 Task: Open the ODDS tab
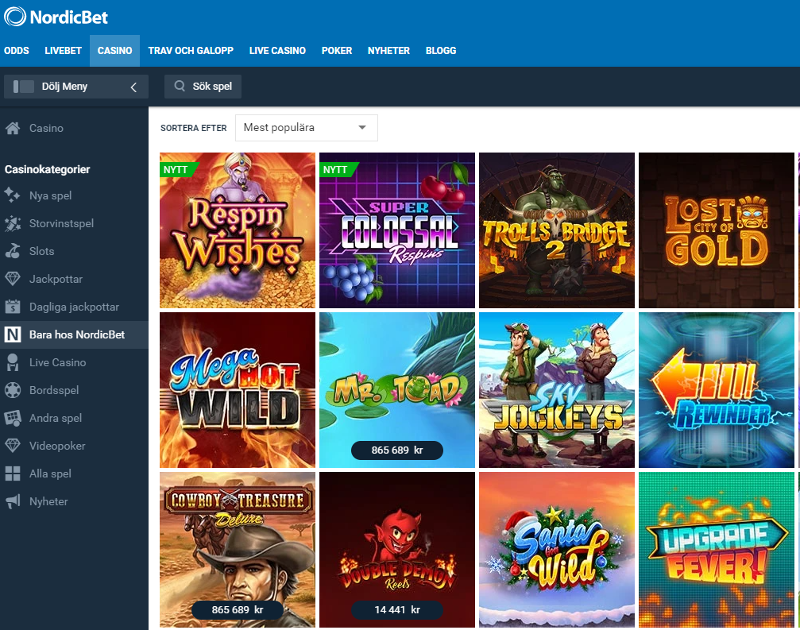tap(16, 51)
